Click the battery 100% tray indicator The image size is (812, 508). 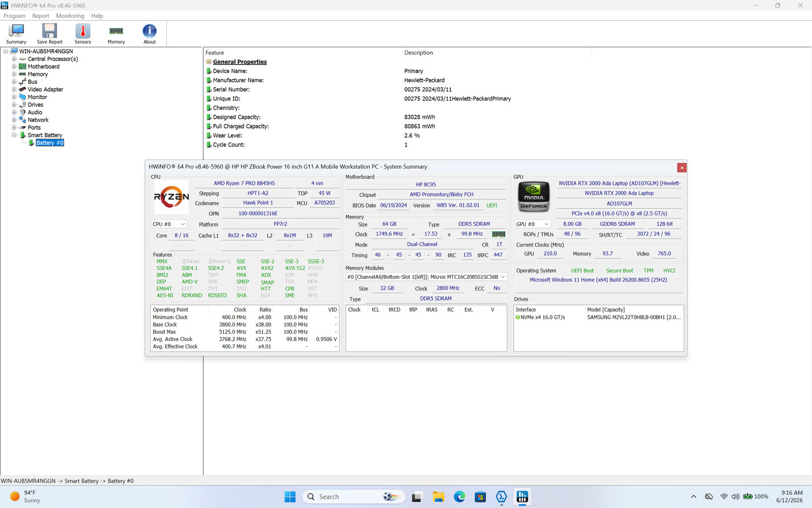click(756, 497)
